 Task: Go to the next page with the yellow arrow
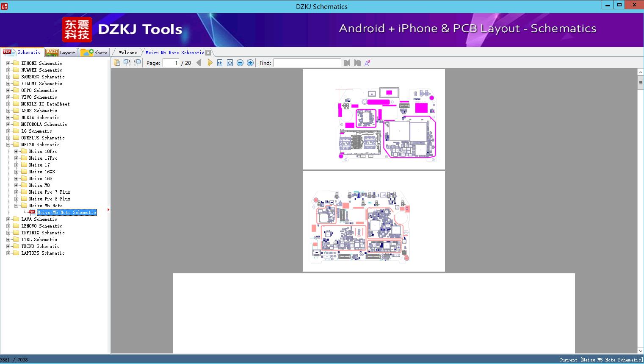[x=210, y=63]
